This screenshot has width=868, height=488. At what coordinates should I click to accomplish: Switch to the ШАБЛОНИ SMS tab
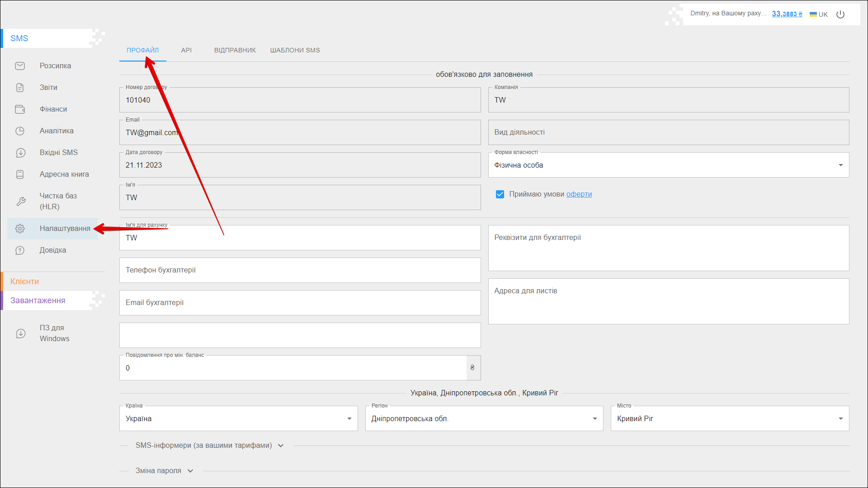295,50
